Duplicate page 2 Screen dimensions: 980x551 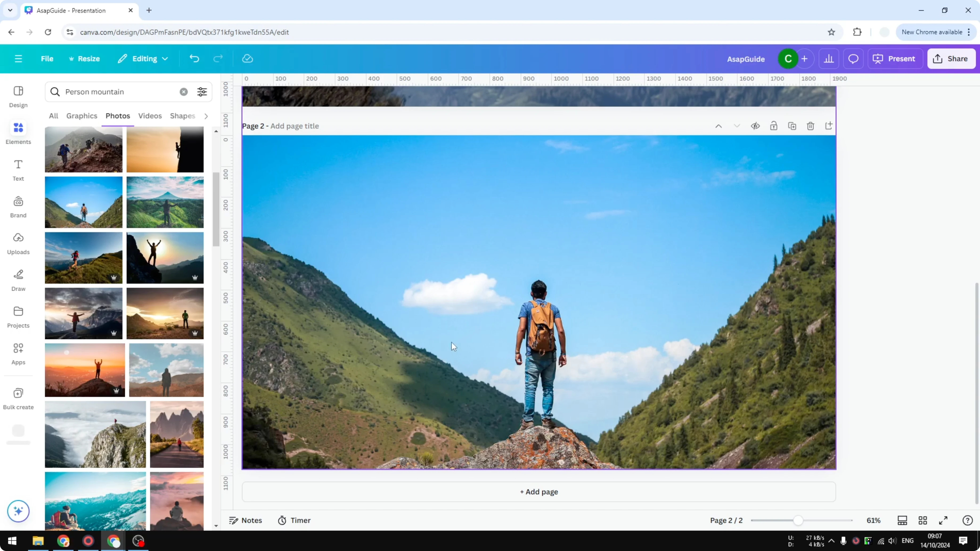pos(792,126)
